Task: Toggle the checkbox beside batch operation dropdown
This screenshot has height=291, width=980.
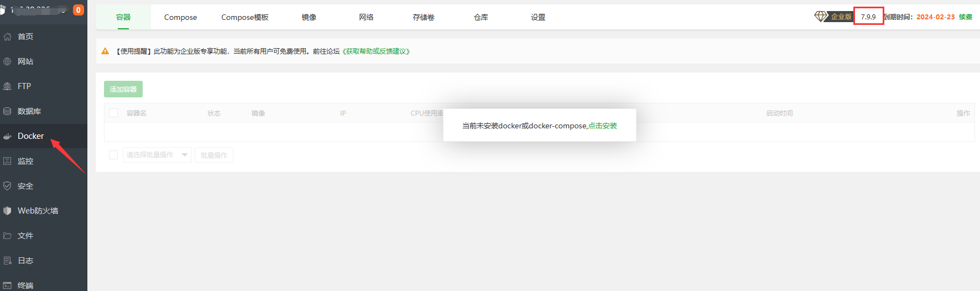Action: click(113, 155)
